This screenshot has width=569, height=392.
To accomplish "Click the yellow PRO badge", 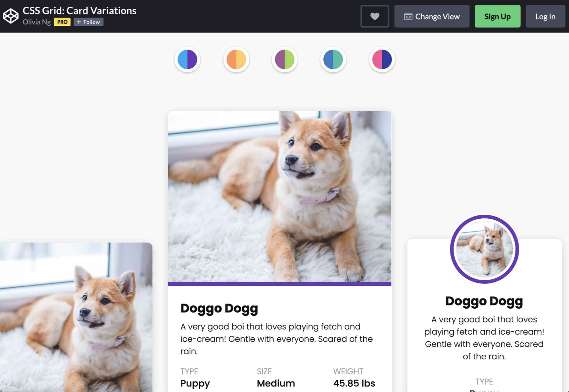I will [62, 22].
